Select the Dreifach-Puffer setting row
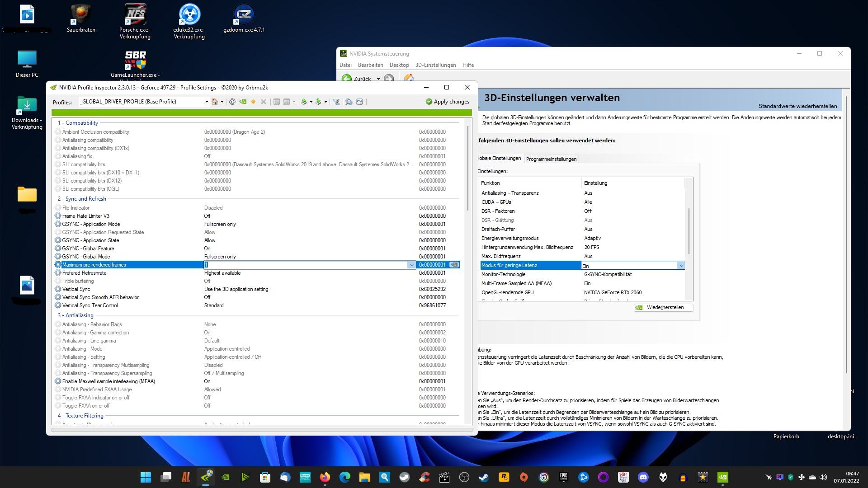 [582, 229]
